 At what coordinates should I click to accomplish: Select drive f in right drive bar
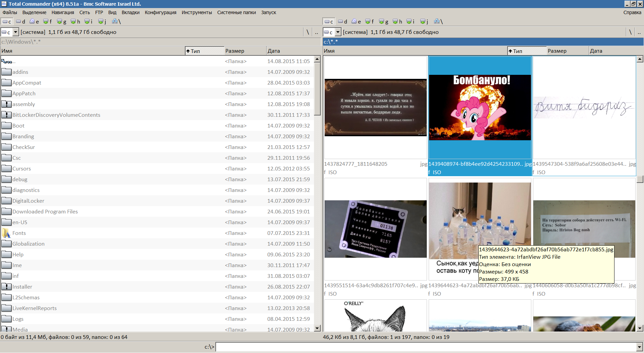tap(370, 21)
